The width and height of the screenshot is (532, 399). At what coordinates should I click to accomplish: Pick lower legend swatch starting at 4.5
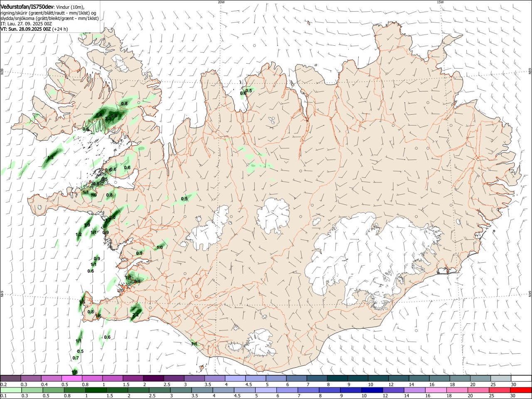tap(244, 390)
